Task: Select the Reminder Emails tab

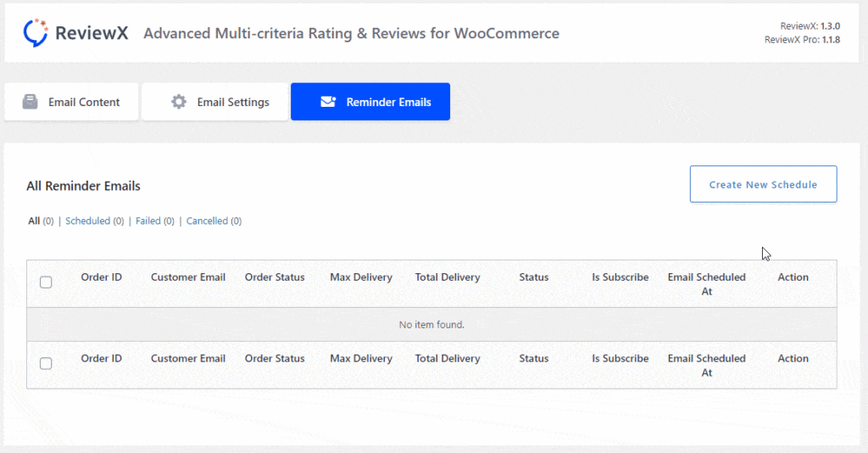Action: (370, 101)
